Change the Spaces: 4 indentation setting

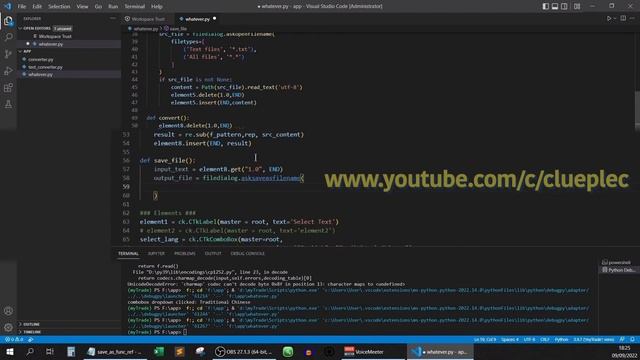pos(510,340)
